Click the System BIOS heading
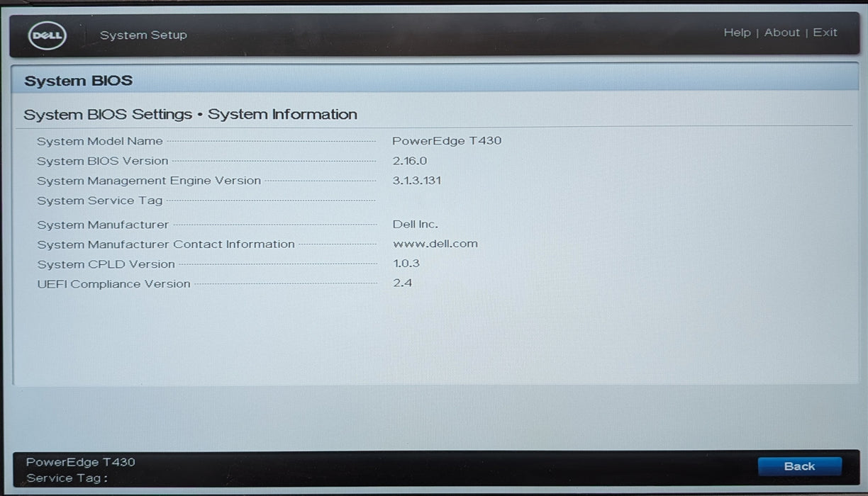Image resolution: width=868 pixels, height=496 pixels. click(x=79, y=81)
